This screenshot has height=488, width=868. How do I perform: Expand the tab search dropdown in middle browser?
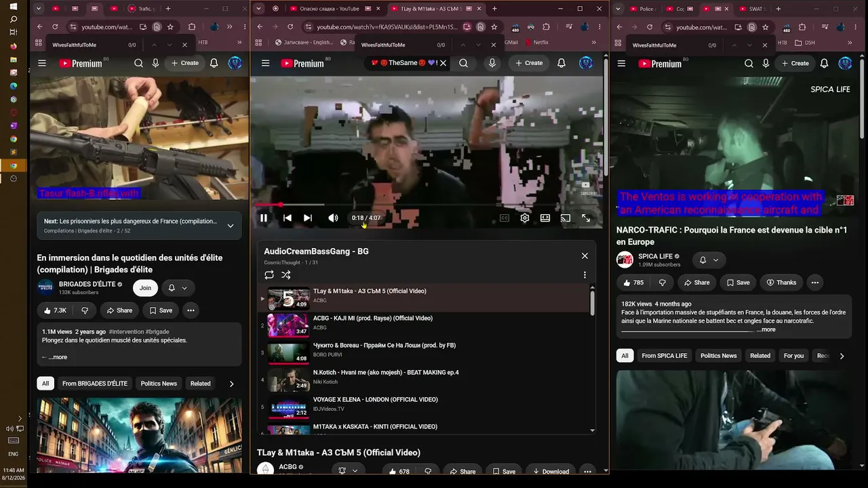tap(258, 9)
